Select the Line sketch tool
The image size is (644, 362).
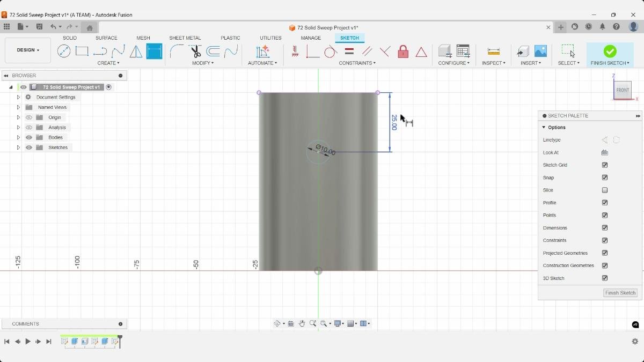point(100,51)
